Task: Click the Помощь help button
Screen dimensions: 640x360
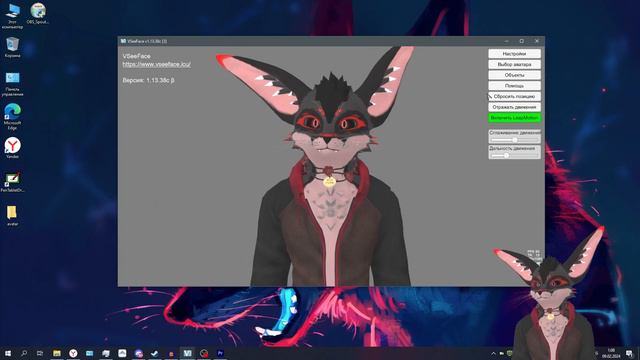Action: click(x=514, y=86)
